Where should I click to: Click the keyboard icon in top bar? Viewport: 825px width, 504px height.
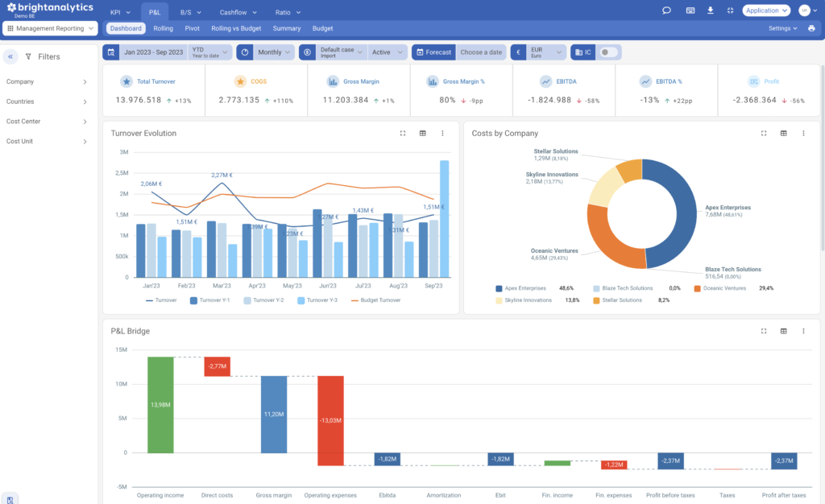click(690, 10)
